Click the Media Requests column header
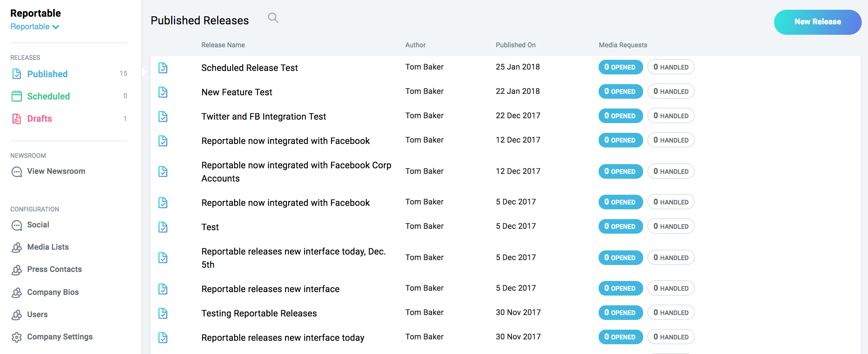 [x=623, y=45]
